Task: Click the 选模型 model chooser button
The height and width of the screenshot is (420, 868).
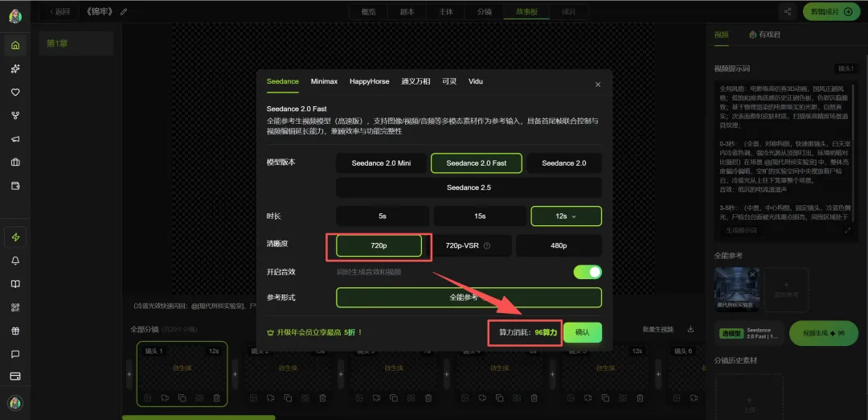Action: pyautogui.click(x=749, y=334)
